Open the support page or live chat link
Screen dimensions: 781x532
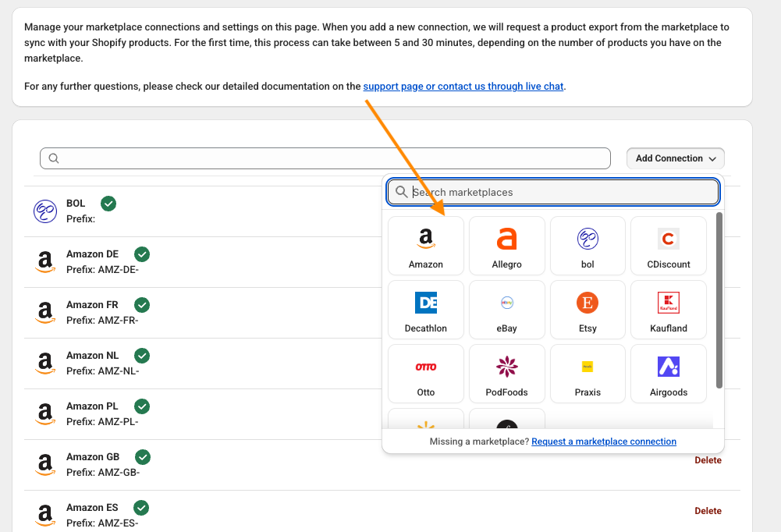pos(463,86)
